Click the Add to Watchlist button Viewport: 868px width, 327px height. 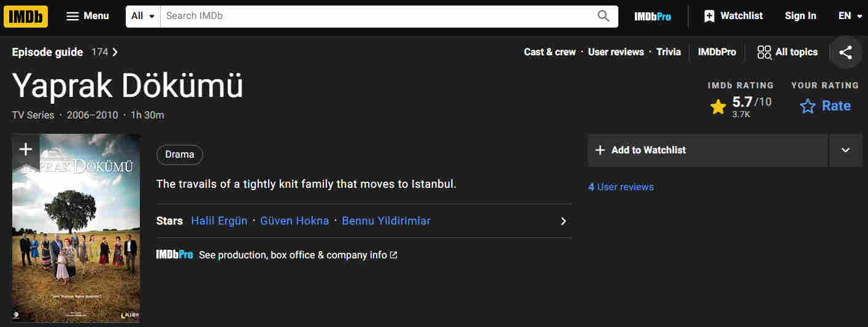tap(707, 150)
